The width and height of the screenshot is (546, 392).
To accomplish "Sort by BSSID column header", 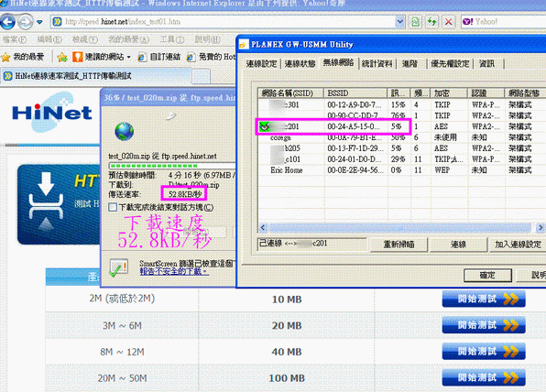I will coord(355,93).
